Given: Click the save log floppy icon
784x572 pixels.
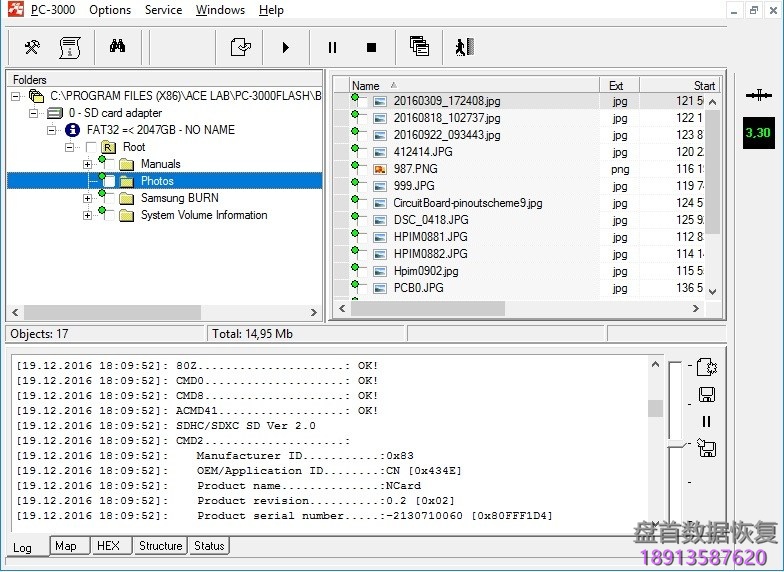Looking at the screenshot, I should [706, 394].
